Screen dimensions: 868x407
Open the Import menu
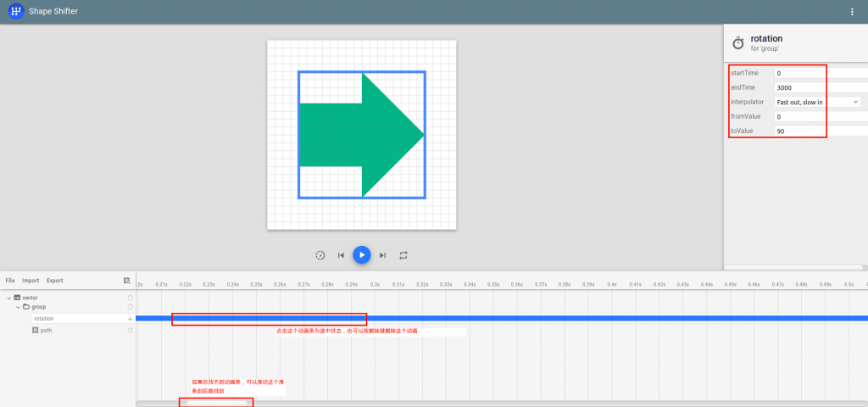(x=31, y=281)
